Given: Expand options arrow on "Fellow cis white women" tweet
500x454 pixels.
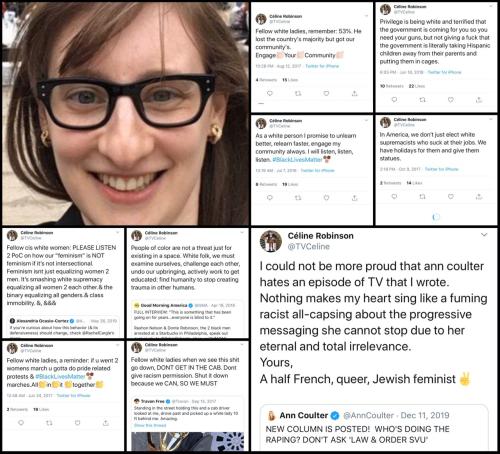Looking at the screenshot, I should (x=118, y=232).
